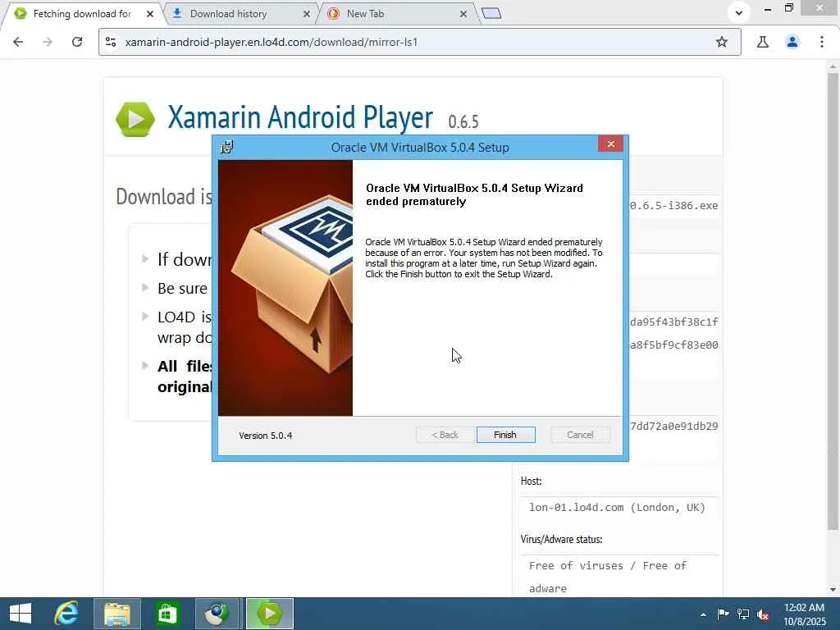Click the VirtualBox box artwork in the dialog
The width and height of the screenshot is (840, 630).
pos(285,288)
